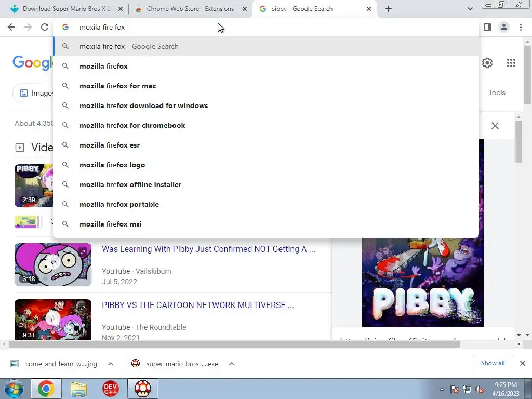The height and width of the screenshot is (399, 532).
Task: Open downloaded super-mario-bros-....exe file
Action: coord(175,364)
